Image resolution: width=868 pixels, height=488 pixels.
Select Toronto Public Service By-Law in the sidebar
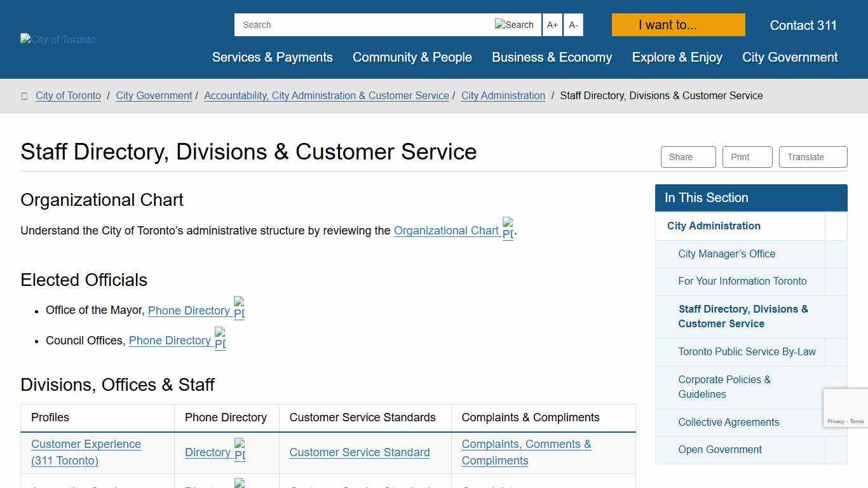coord(747,351)
